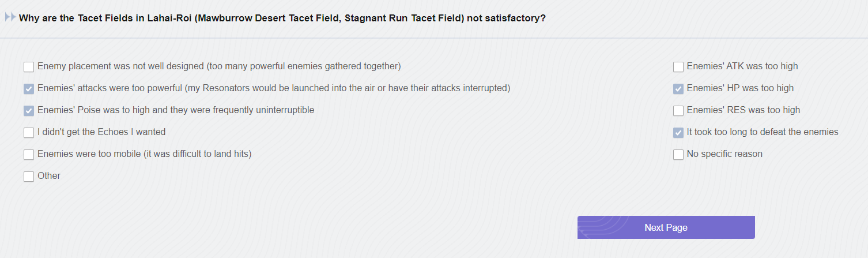Click the 'Enemies' RES was too high' label text
The height and width of the screenshot is (258, 868).
[744, 110]
